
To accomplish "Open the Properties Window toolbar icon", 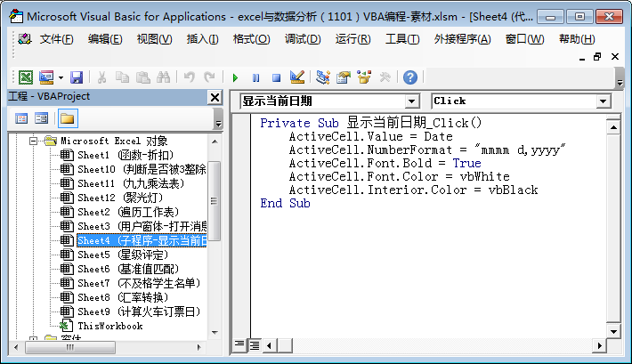I will (344, 77).
